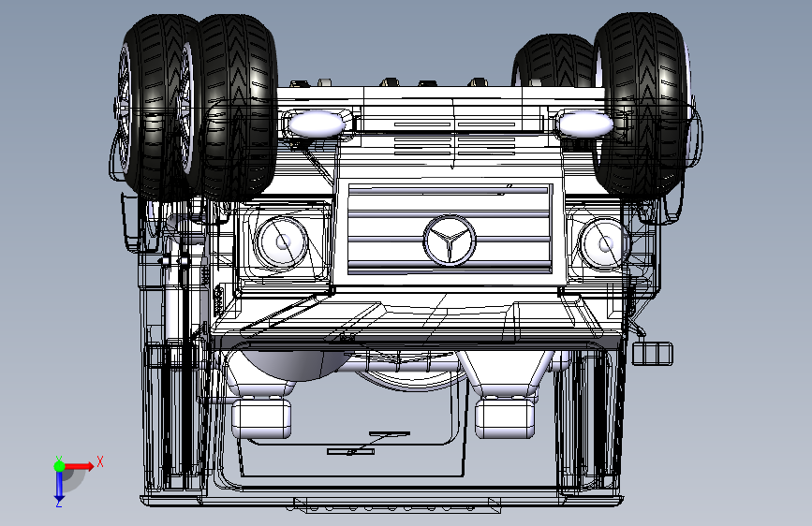Select the oval turn signal lamp at upper right
812x526 pixels.
coord(586,124)
